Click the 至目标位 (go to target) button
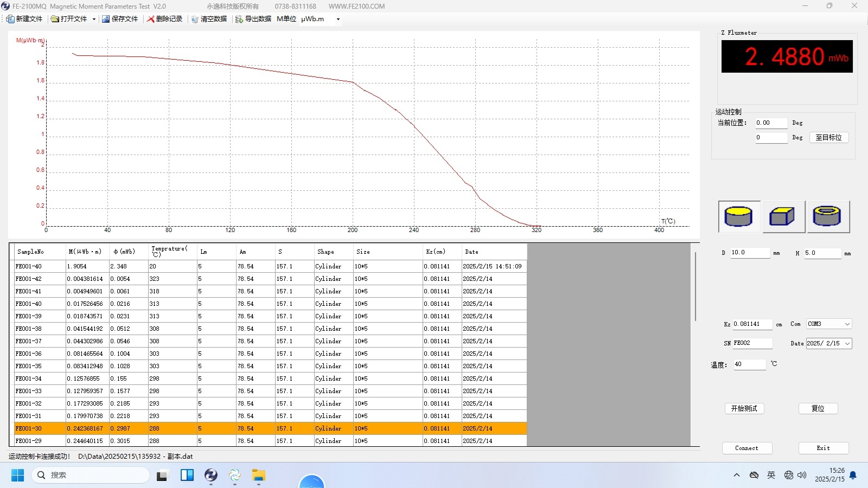 click(829, 138)
